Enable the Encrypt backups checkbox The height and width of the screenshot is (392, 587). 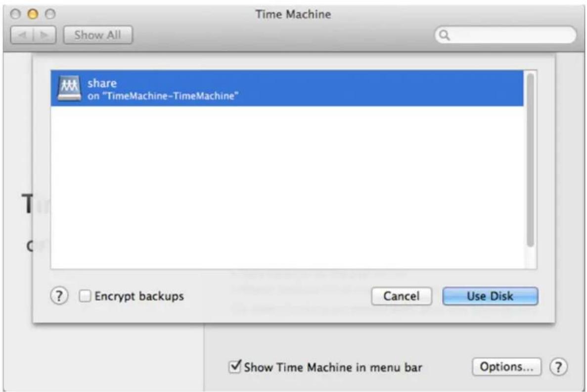pyautogui.click(x=85, y=296)
